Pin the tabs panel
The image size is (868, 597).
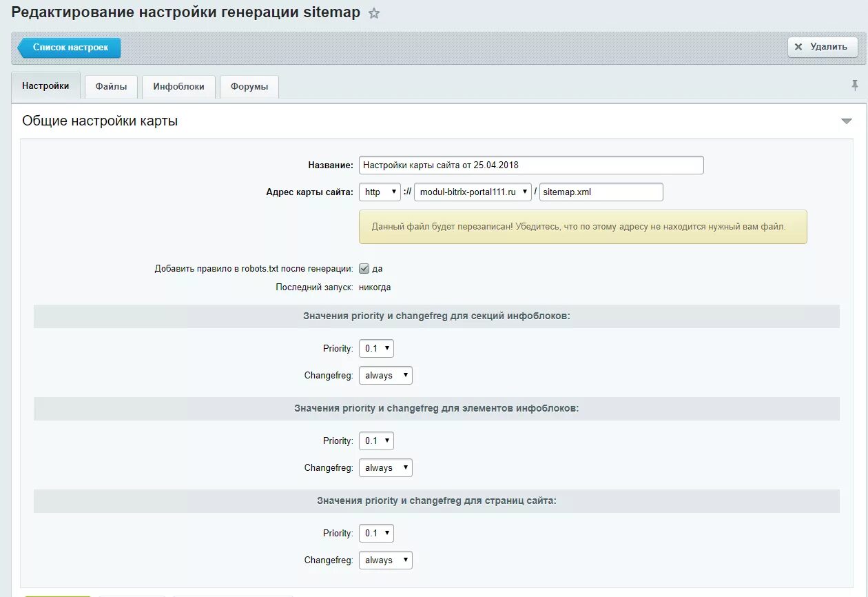tap(855, 85)
